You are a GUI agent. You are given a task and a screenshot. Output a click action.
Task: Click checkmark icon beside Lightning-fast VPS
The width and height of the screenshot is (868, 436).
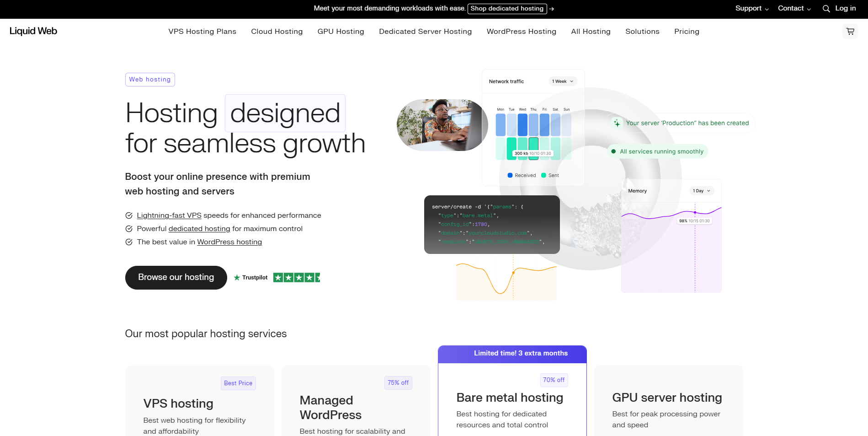[x=129, y=215]
